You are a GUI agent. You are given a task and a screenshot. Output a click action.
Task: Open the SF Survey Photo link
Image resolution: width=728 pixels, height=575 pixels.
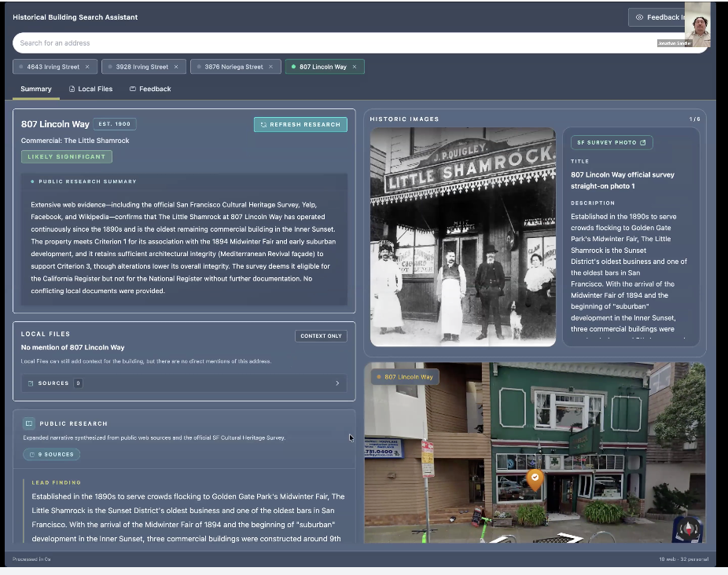(612, 142)
